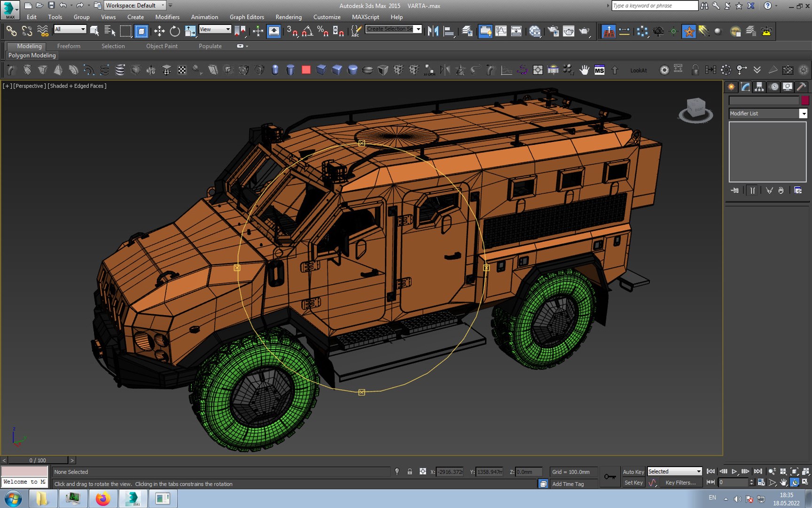Click the keyword search field
The height and width of the screenshot is (508, 812).
(x=655, y=6)
